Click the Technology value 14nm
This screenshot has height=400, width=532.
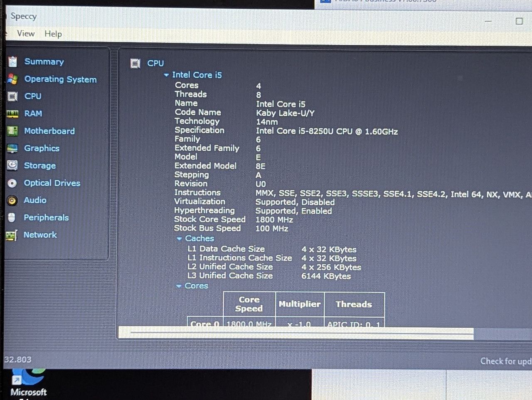click(267, 122)
